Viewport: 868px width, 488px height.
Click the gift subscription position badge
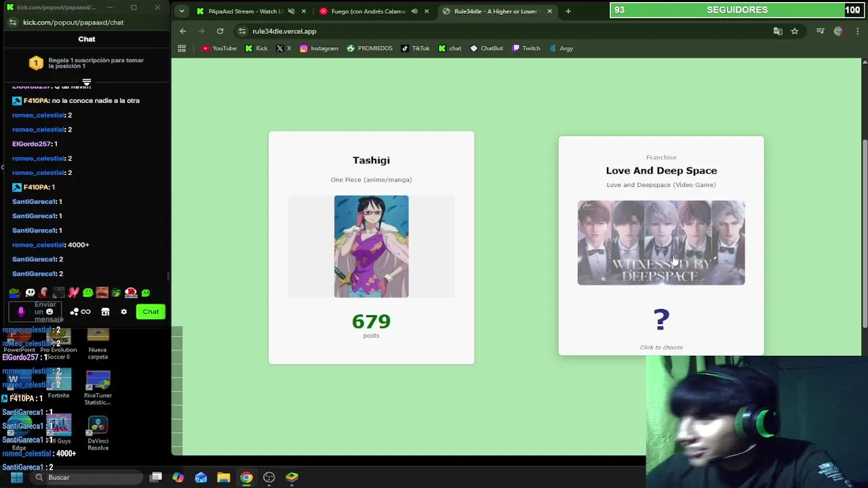tap(36, 63)
